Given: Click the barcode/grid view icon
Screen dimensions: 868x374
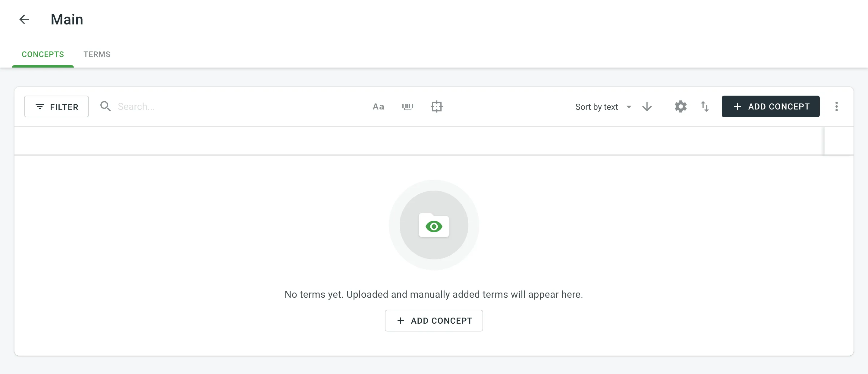Looking at the screenshot, I should [408, 106].
